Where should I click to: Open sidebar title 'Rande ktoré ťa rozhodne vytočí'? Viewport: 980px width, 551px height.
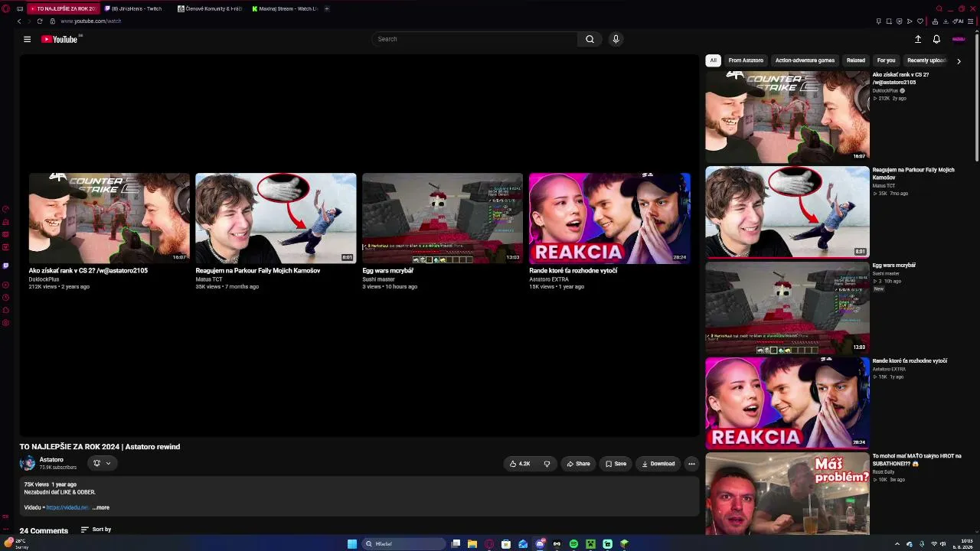(x=910, y=361)
